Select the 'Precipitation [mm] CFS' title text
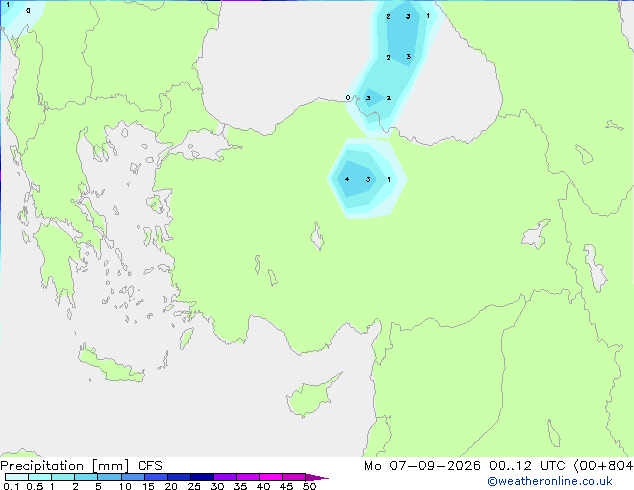Screen dimensions: 634x490 click(x=81, y=466)
